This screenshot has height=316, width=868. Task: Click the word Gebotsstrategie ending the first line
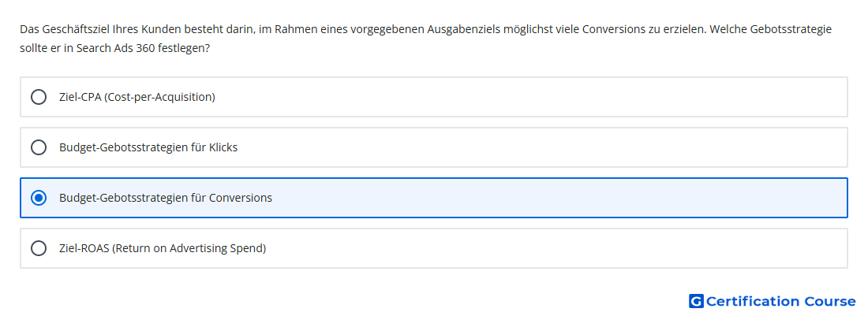(x=791, y=29)
